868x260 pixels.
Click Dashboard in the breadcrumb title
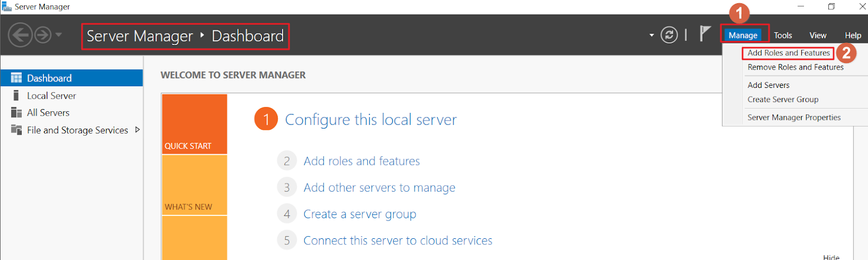click(x=247, y=36)
